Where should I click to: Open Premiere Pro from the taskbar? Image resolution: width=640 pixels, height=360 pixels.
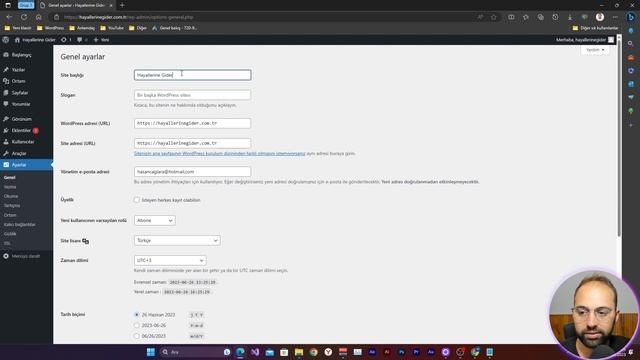(x=416, y=352)
